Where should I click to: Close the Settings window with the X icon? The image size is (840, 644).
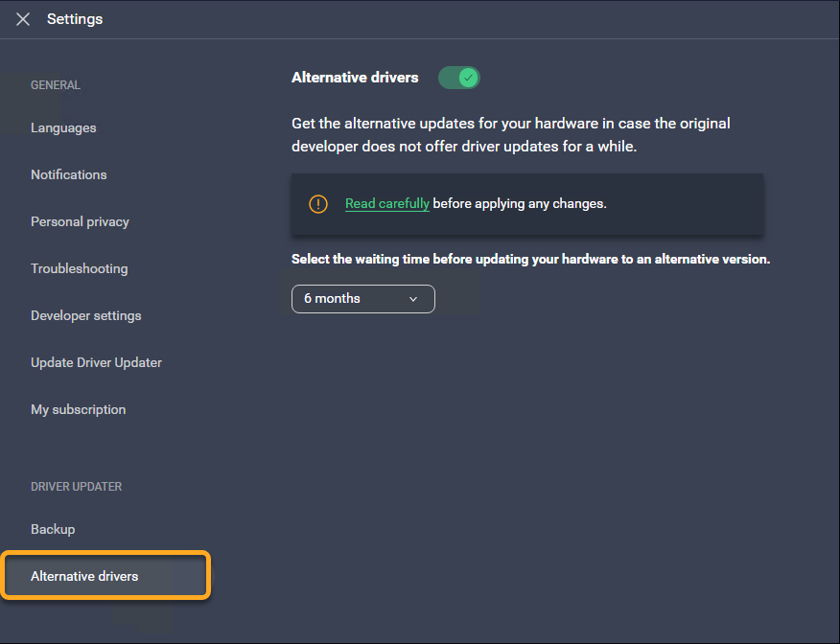[23, 19]
